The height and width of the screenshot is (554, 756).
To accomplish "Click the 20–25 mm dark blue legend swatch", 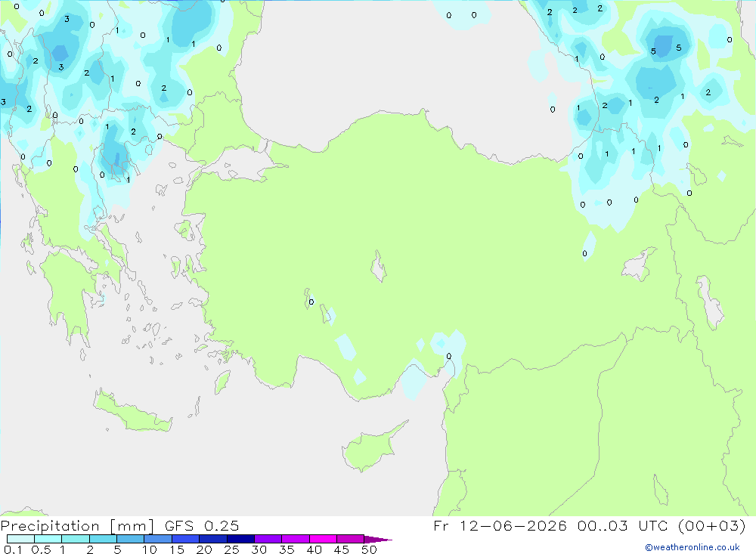I will point(213,539).
